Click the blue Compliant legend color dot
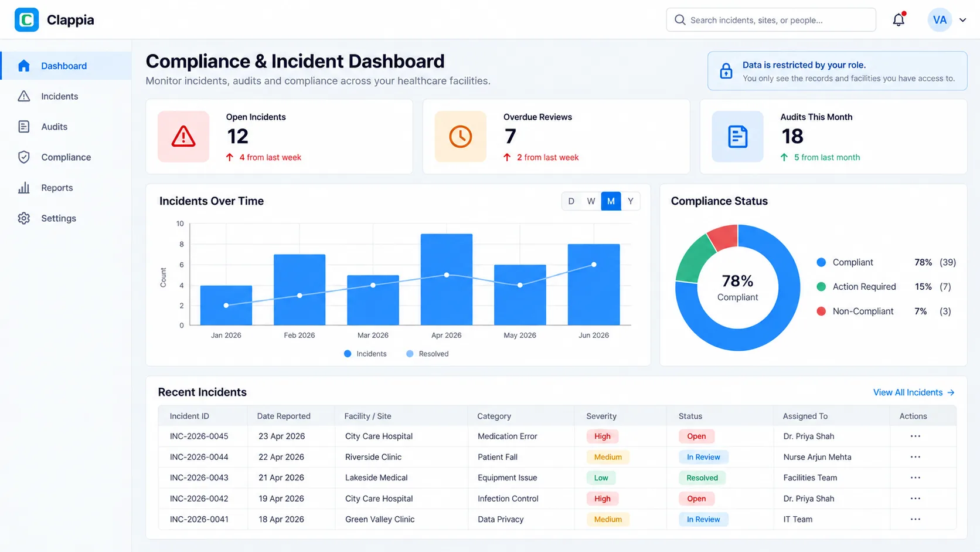This screenshot has height=552, width=980. (x=821, y=262)
